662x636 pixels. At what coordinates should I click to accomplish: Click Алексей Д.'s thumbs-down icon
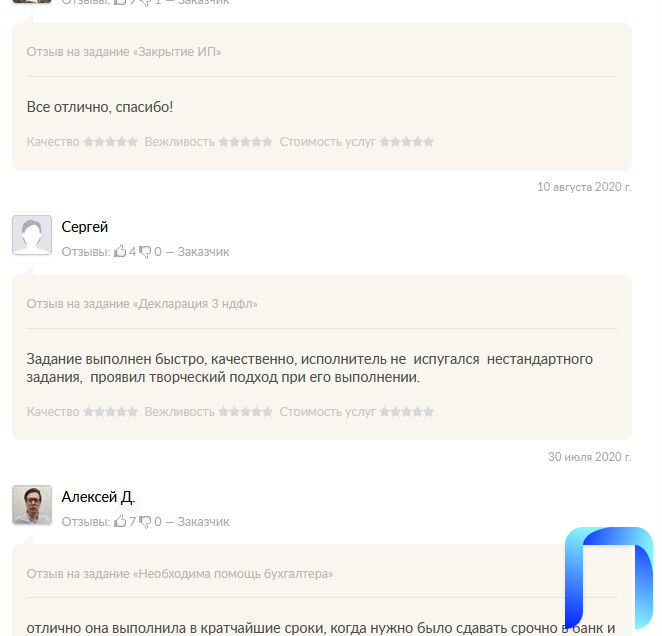click(145, 522)
